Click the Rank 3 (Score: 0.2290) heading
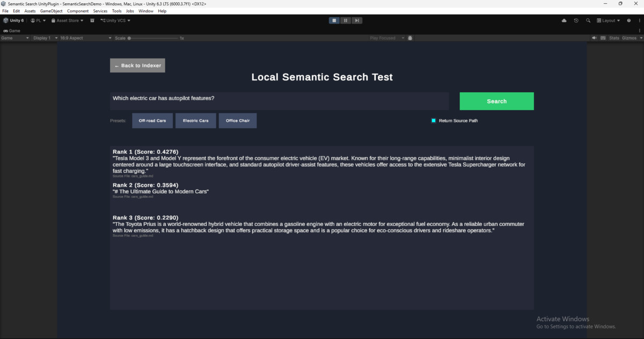Image resolution: width=644 pixels, height=339 pixels. tap(145, 218)
